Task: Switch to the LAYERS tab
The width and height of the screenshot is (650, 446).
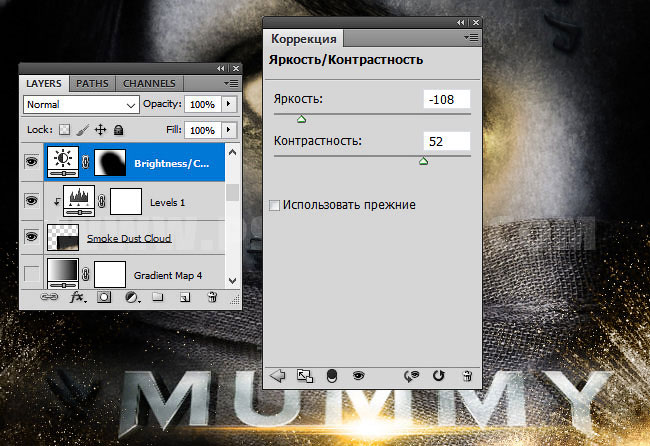Action: 44,83
